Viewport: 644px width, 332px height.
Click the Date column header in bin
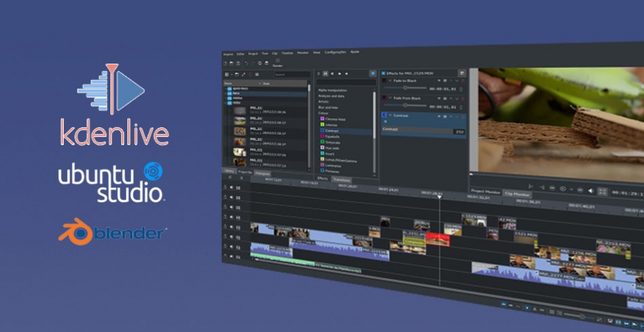pos(284,84)
